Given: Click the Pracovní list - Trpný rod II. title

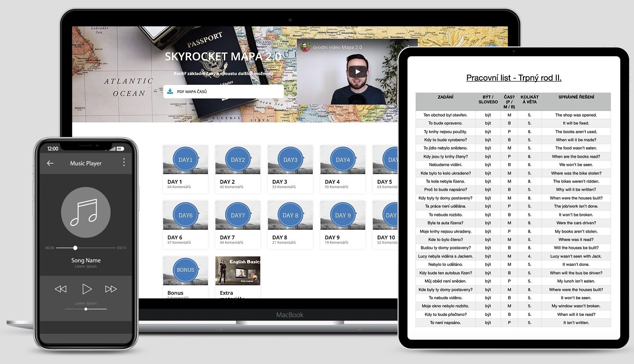Looking at the screenshot, I should 514,78.
